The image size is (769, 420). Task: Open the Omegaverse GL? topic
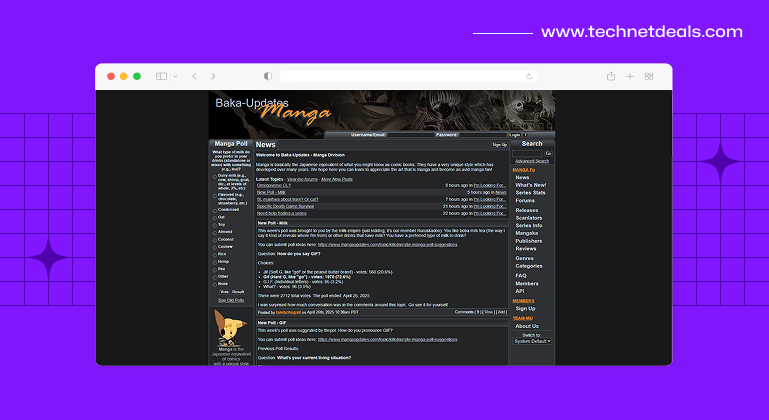274,185
